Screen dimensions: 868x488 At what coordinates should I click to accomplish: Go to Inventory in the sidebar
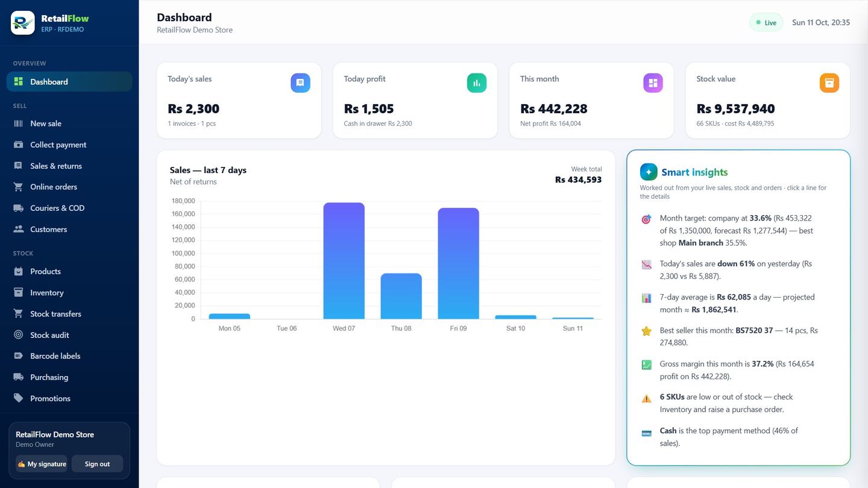69,293
